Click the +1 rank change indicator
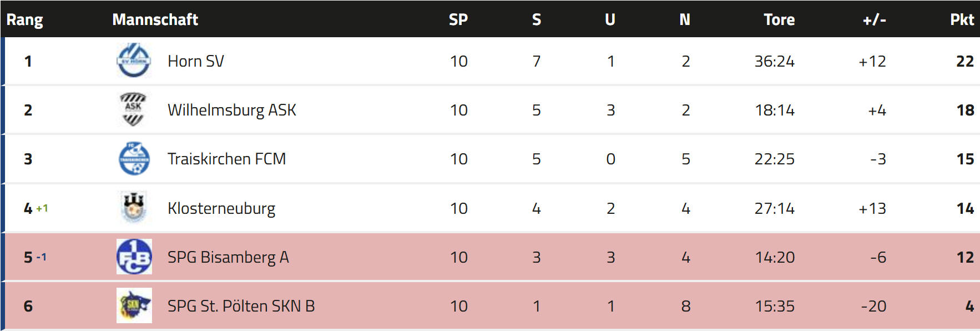The width and height of the screenshot is (980, 331). coord(42,208)
